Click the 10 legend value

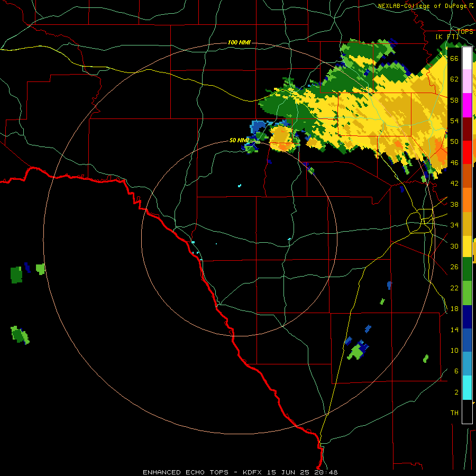click(454, 350)
